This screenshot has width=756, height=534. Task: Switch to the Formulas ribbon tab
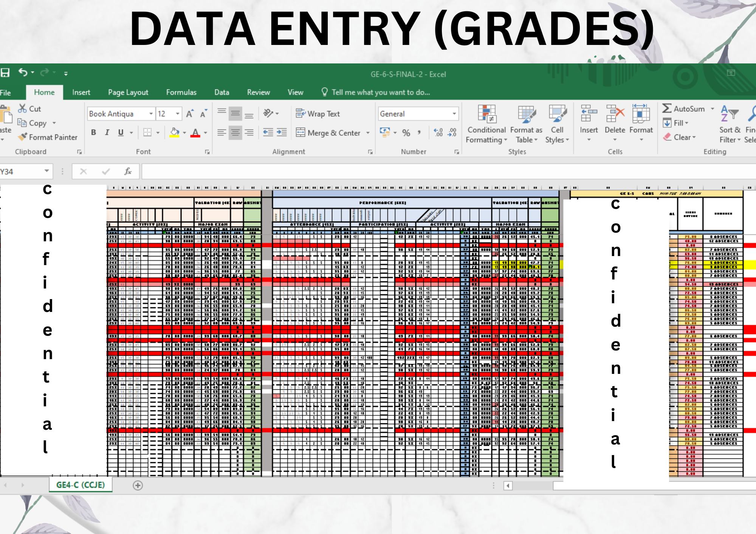click(181, 92)
